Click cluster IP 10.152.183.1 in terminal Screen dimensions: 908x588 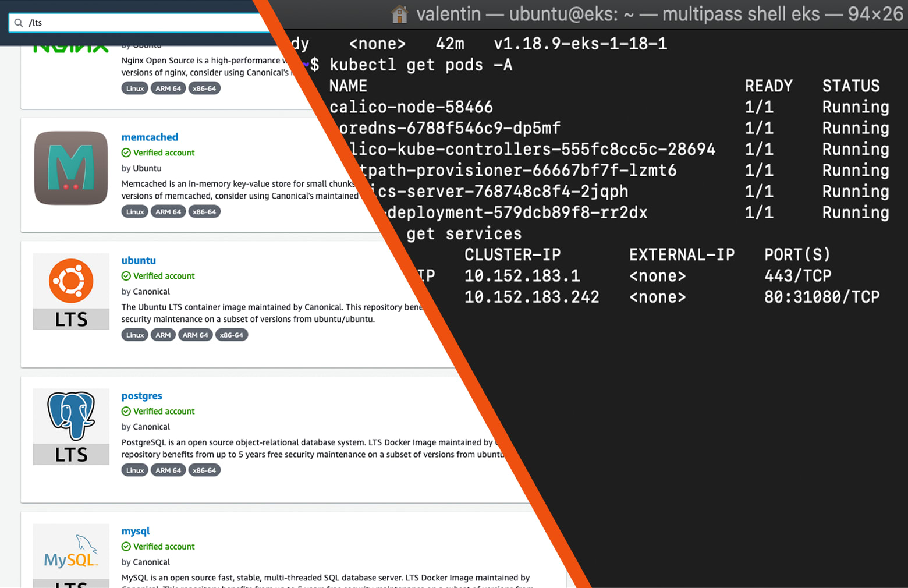(x=522, y=276)
